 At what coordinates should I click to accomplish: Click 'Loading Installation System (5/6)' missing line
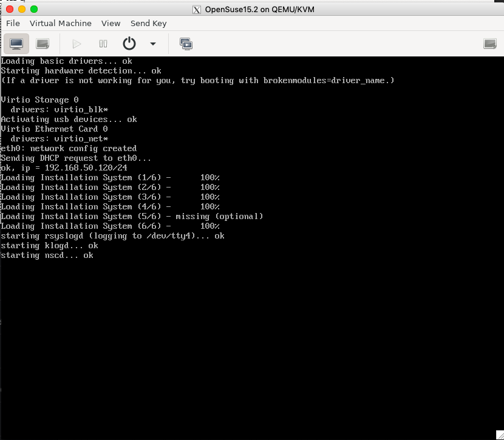132,217
